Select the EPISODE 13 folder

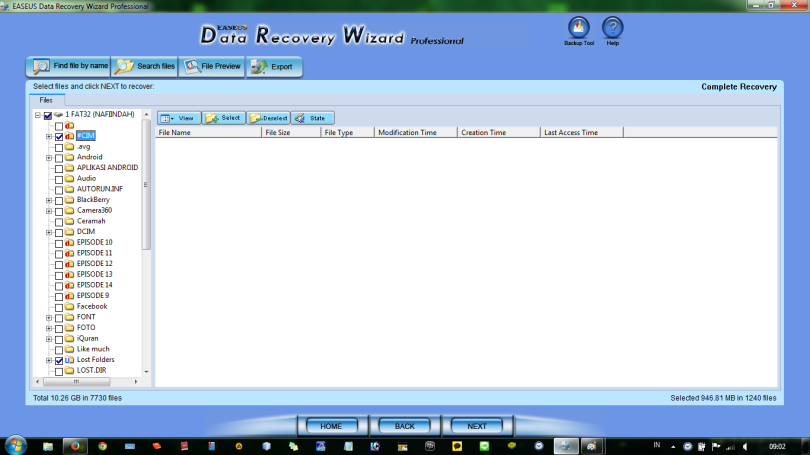(95, 274)
